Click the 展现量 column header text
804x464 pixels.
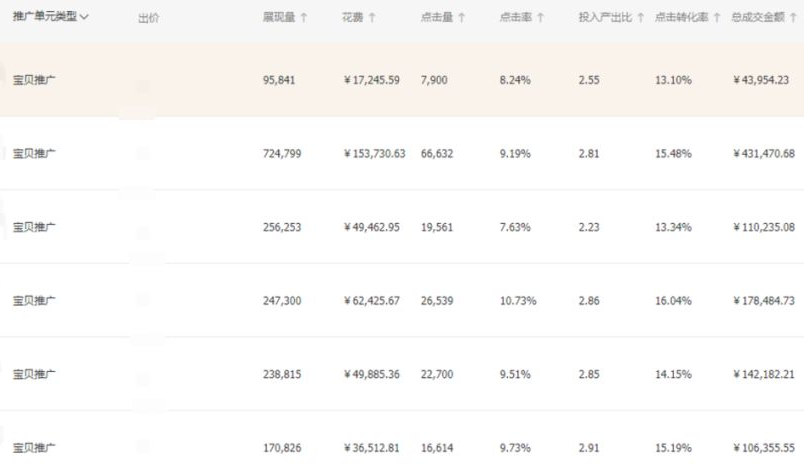[279, 18]
